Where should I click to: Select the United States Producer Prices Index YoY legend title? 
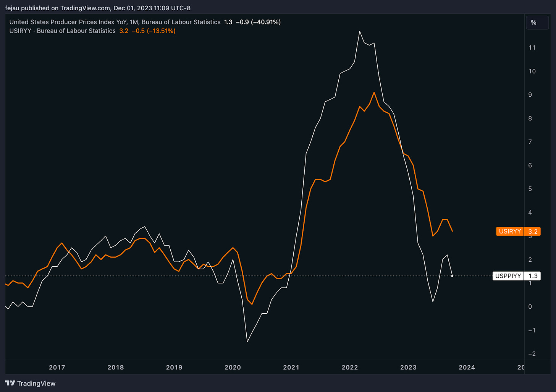point(115,22)
